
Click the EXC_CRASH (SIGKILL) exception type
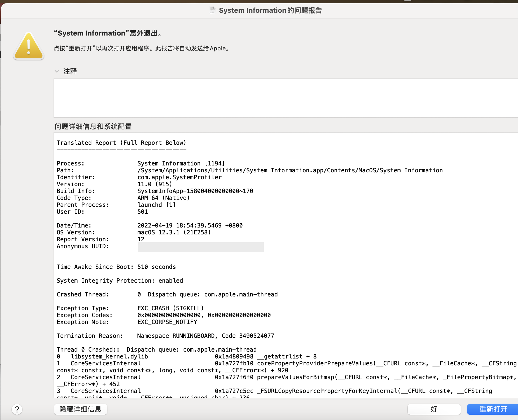click(170, 308)
